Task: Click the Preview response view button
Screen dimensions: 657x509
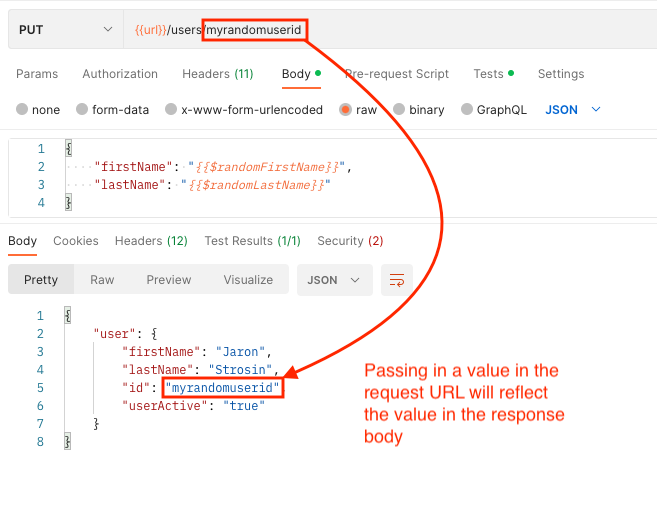Action: click(168, 280)
